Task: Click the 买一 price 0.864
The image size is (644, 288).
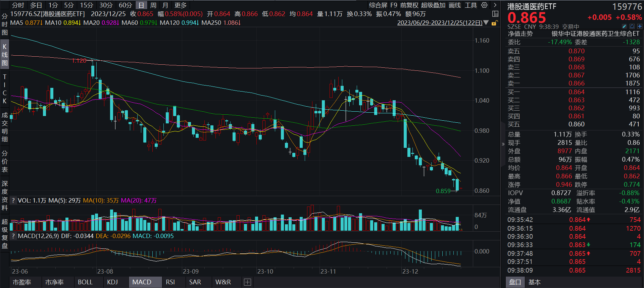Action: pyautogui.click(x=576, y=92)
